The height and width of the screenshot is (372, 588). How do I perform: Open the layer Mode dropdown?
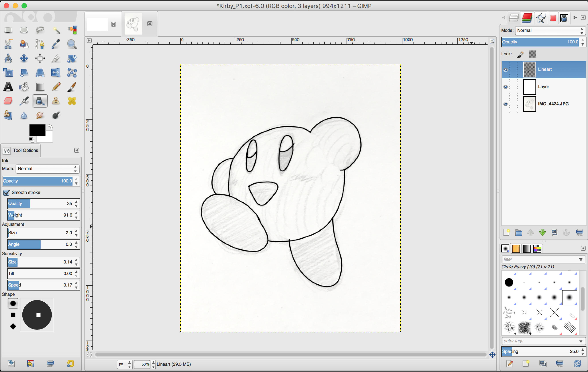(x=550, y=31)
